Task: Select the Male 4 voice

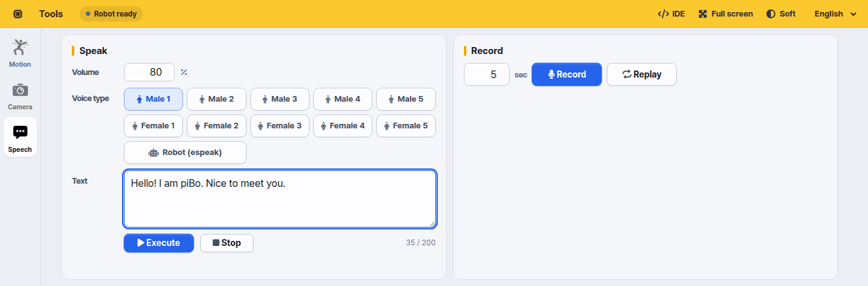Action: [x=342, y=99]
